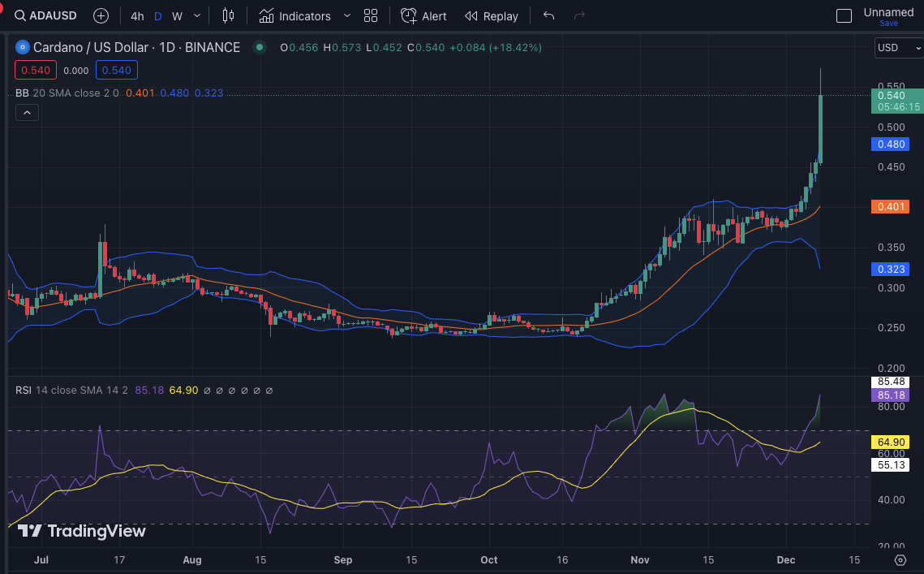
Task: Collapse the indicator legend with chevron
Action: pyautogui.click(x=27, y=113)
